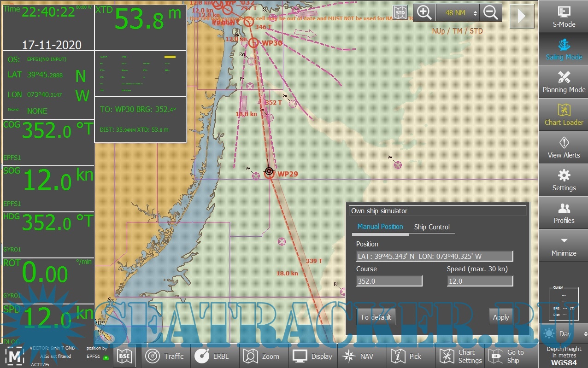Screen dimensions: 588x368
Task: Switch to S-Mode
Action: (x=564, y=17)
